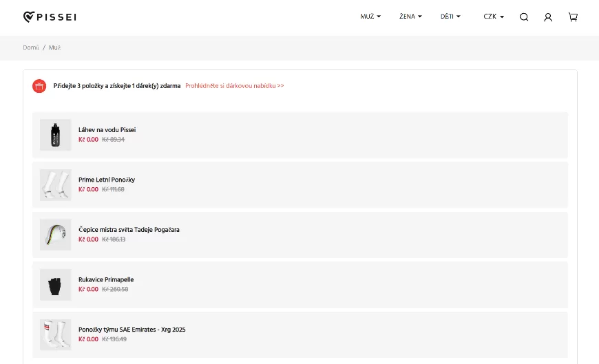Click the strikethrough price Kč 111.68
The image size is (599, 364).
[113, 189]
